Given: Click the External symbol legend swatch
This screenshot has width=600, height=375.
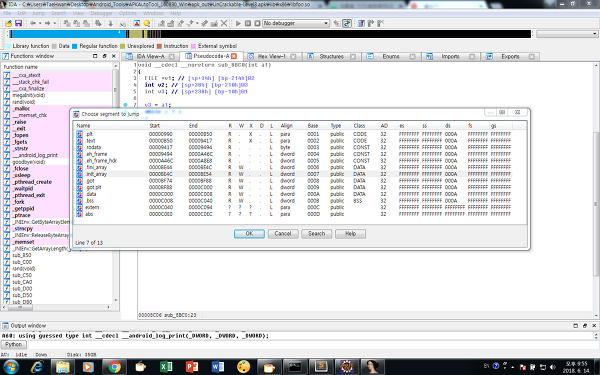Looking at the screenshot, I should [x=193, y=46].
